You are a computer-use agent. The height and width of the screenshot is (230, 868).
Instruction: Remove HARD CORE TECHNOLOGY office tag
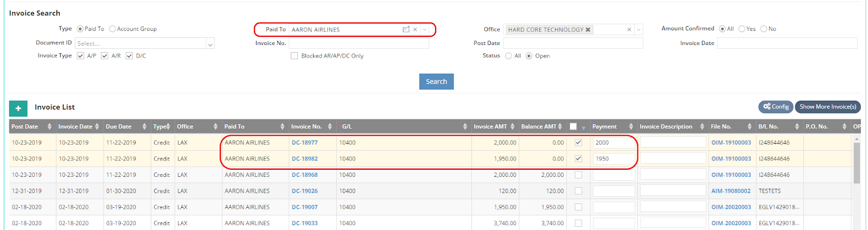coord(588,30)
